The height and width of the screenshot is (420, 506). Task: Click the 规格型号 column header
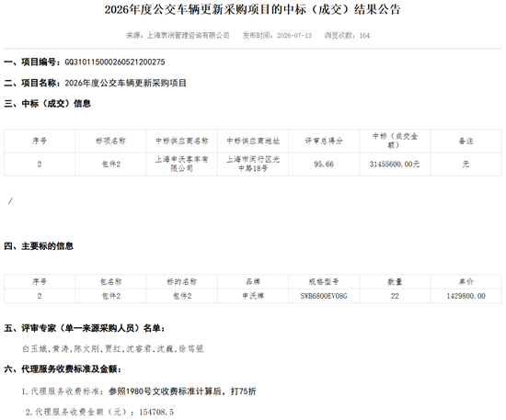tap(324, 282)
